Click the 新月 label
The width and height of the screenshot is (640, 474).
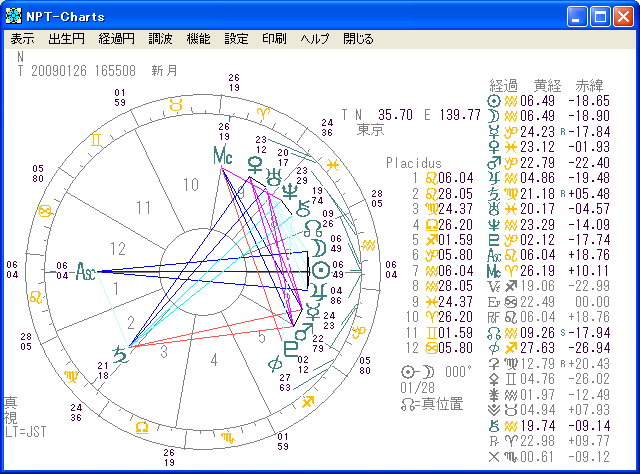click(x=164, y=71)
